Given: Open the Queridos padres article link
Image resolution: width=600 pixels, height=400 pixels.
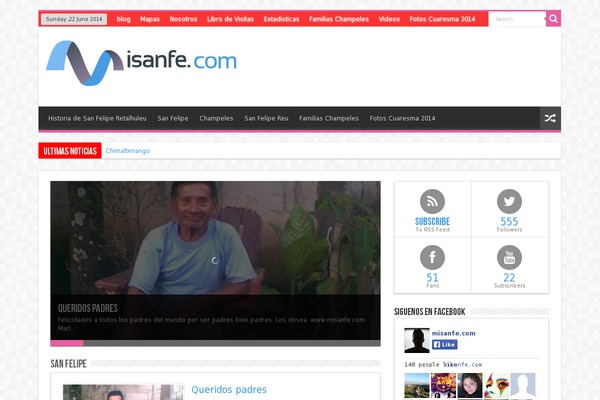Looking at the screenshot, I should pos(229,390).
